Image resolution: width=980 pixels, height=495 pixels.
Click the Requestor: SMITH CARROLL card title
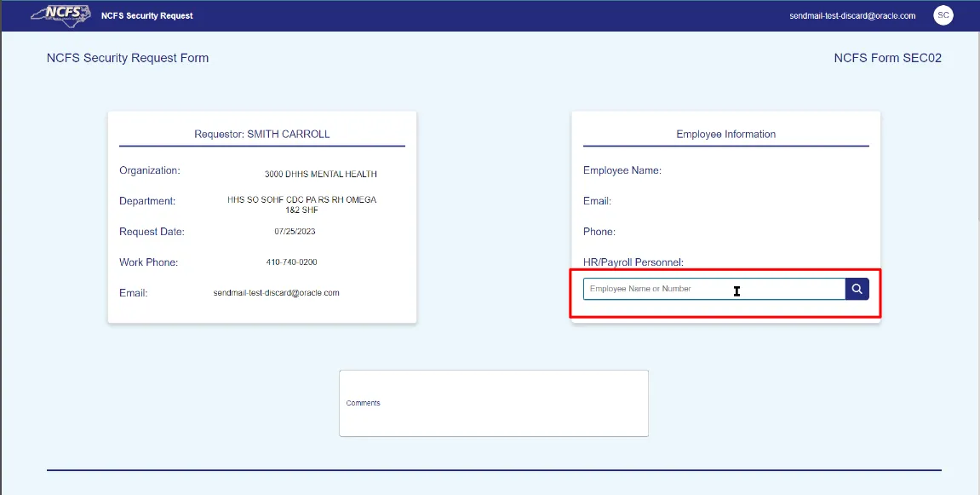click(x=261, y=134)
